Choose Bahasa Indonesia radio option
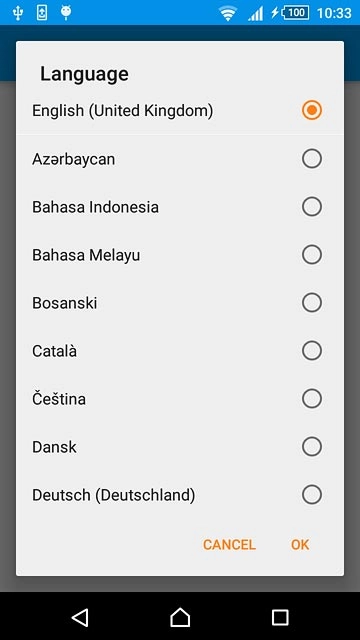360x640 pixels. tap(312, 207)
